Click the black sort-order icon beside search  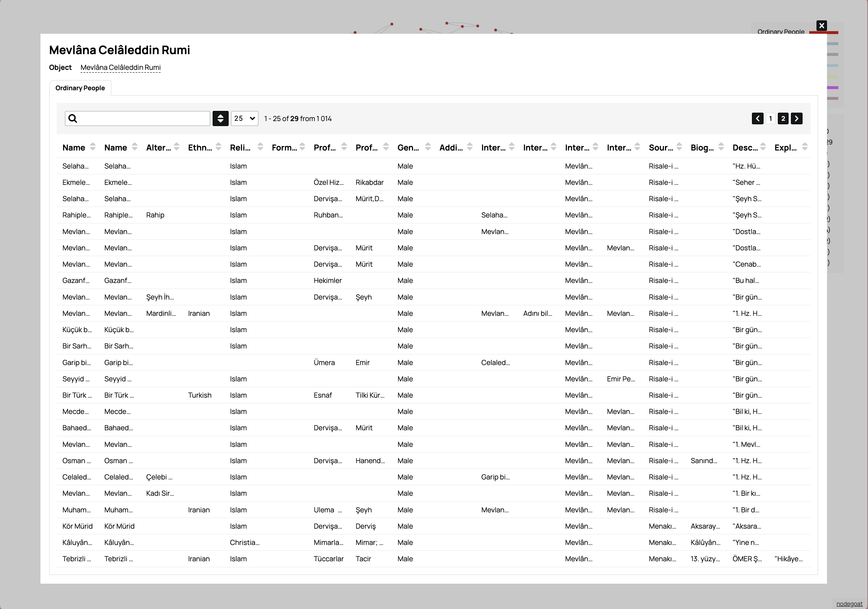pos(221,118)
